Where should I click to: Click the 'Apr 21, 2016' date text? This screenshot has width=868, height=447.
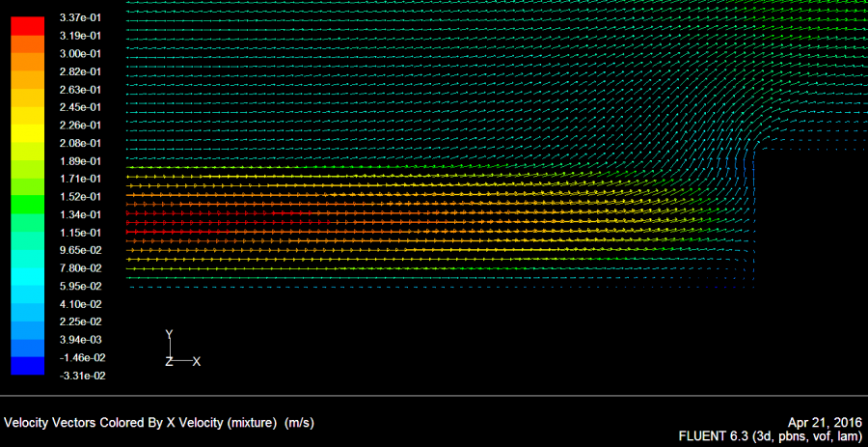(825, 423)
